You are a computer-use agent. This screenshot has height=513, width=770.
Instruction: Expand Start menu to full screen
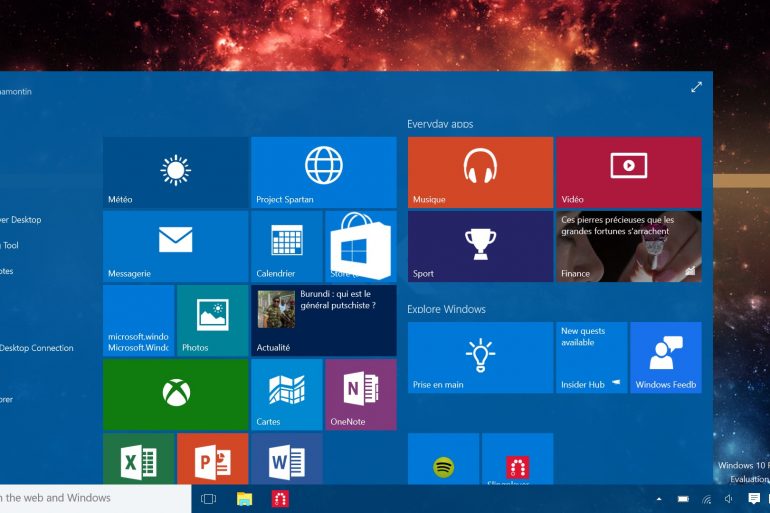pyautogui.click(x=696, y=87)
